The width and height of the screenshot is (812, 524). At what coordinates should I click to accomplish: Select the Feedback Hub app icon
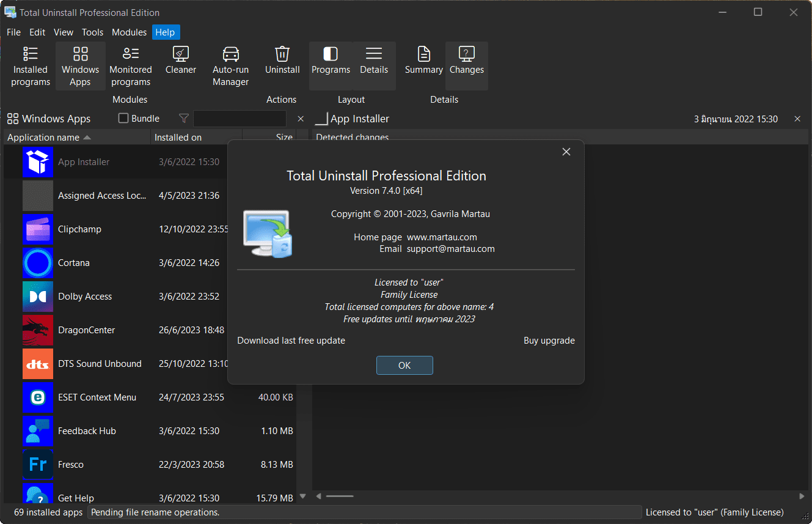click(38, 431)
